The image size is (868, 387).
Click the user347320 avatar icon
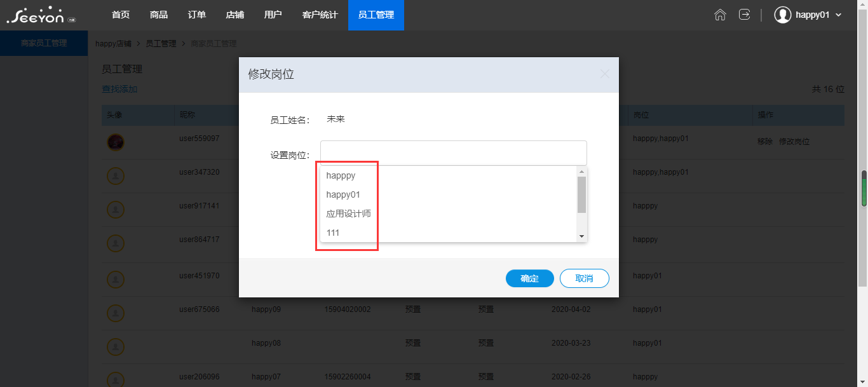point(115,176)
